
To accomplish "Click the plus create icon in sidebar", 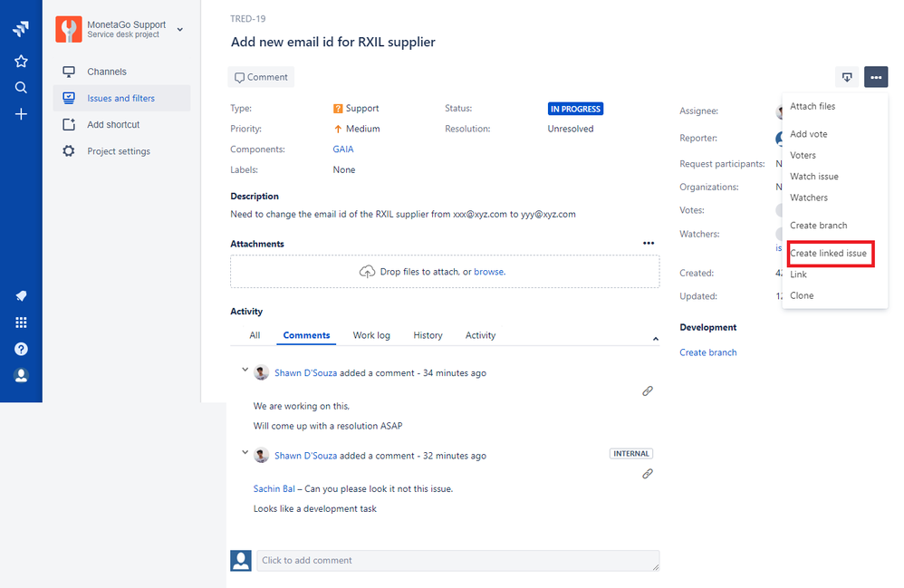I will [x=21, y=114].
